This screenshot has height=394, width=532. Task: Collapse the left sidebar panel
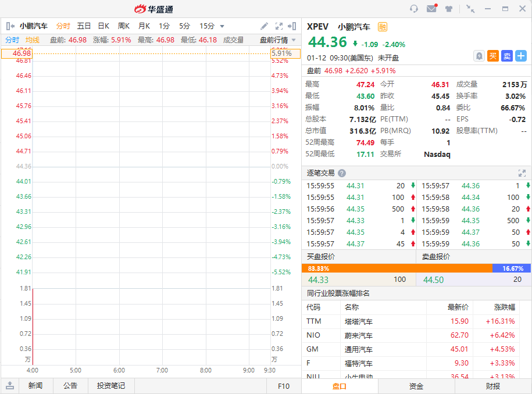[x=10, y=26]
